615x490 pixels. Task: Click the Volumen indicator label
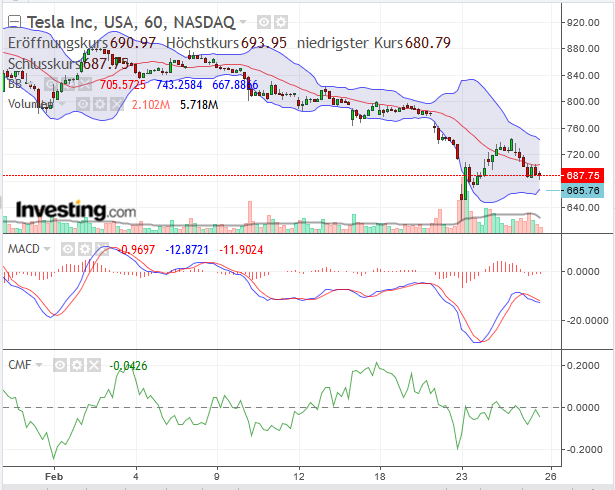(30, 104)
